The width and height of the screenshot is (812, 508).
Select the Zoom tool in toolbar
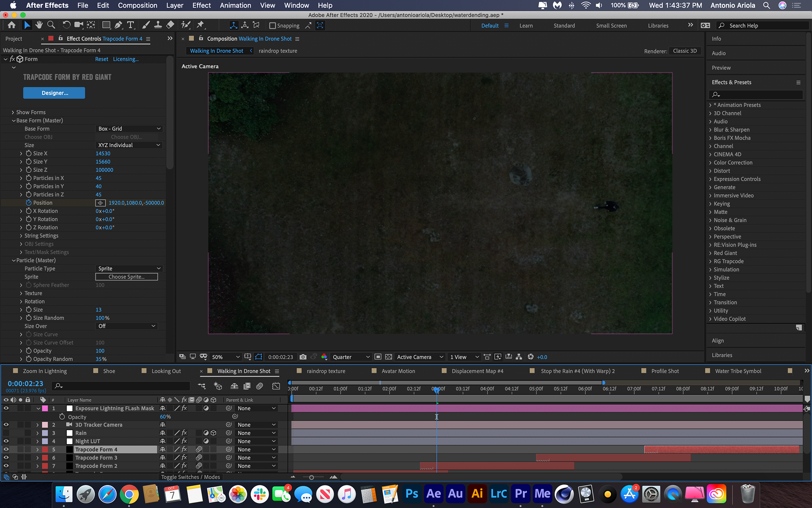[51, 25]
